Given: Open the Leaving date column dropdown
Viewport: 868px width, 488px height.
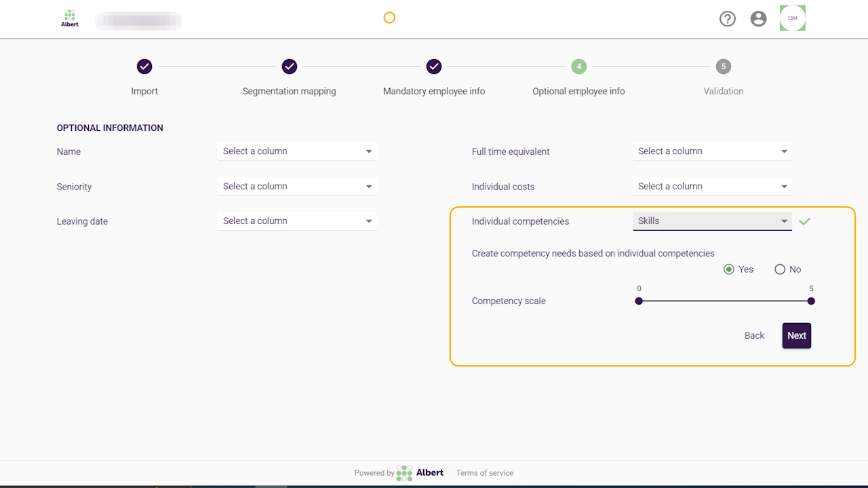Looking at the screenshot, I should [x=297, y=221].
